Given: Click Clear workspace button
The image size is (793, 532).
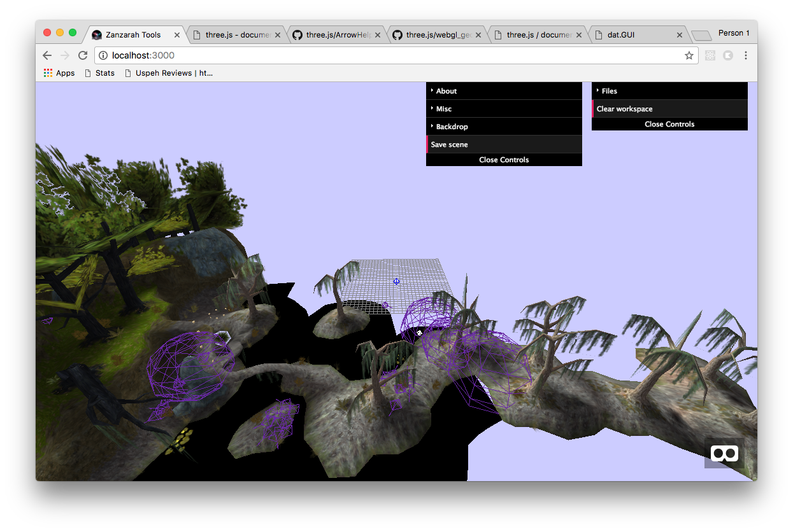Looking at the screenshot, I should tap(669, 109).
